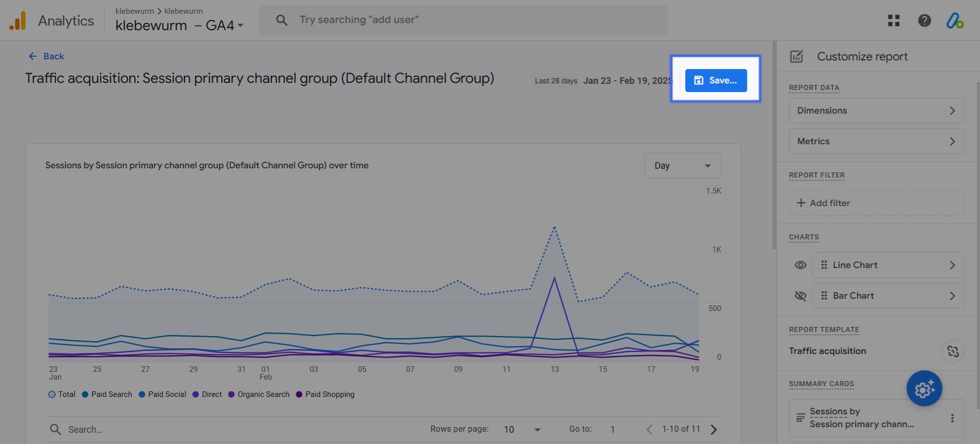Screen dimensions: 980x444
Task: Click the unlink report template icon
Action: 953,351
